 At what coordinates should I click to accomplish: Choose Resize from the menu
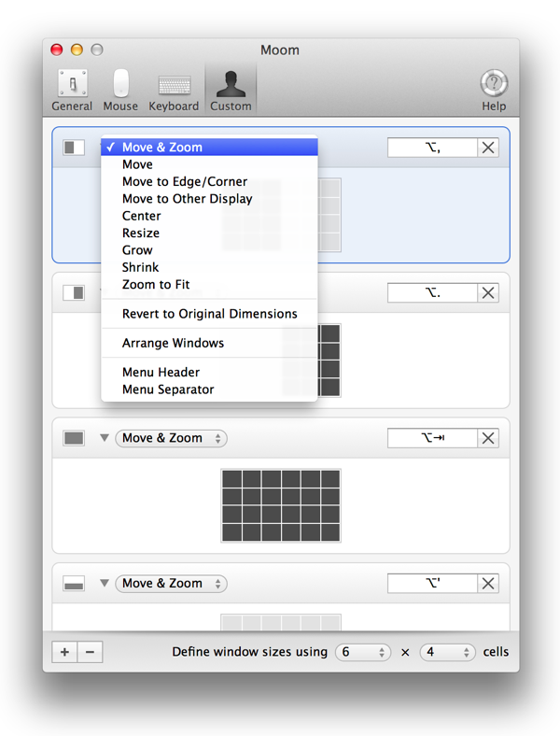pyautogui.click(x=209, y=233)
